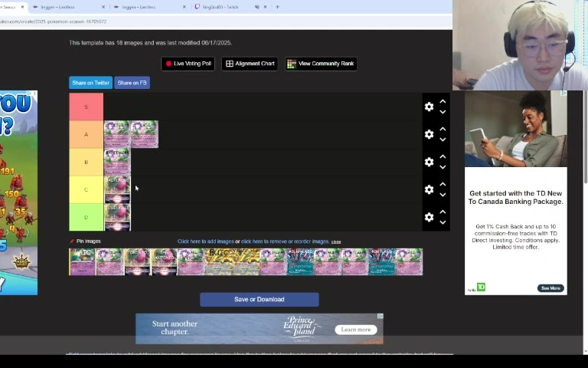The height and width of the screenshot is (368, 588).
Task: Select the gold EUIC card in the tray
Action: [x=218, y=261]
